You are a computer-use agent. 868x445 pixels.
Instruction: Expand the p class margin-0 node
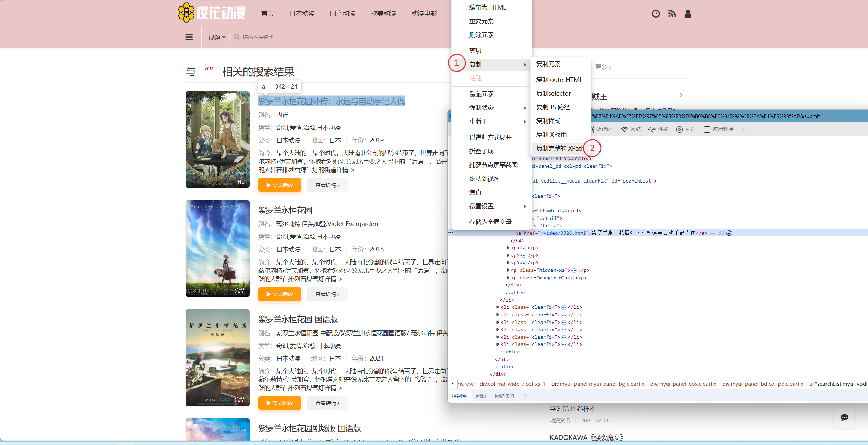coord(508,278)
